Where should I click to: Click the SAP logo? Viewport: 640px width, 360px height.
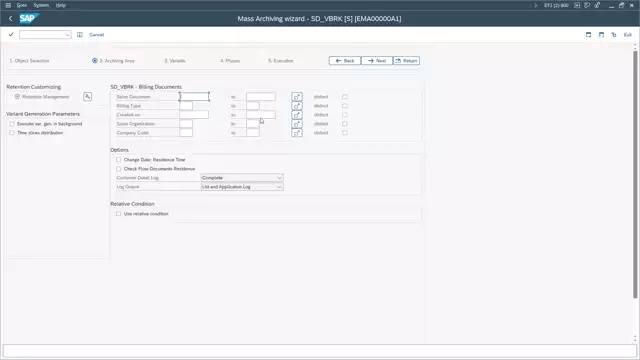pos(28,18)
